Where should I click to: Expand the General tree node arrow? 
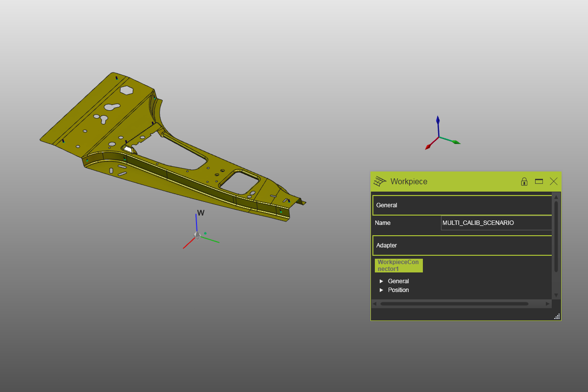point(381,281)
